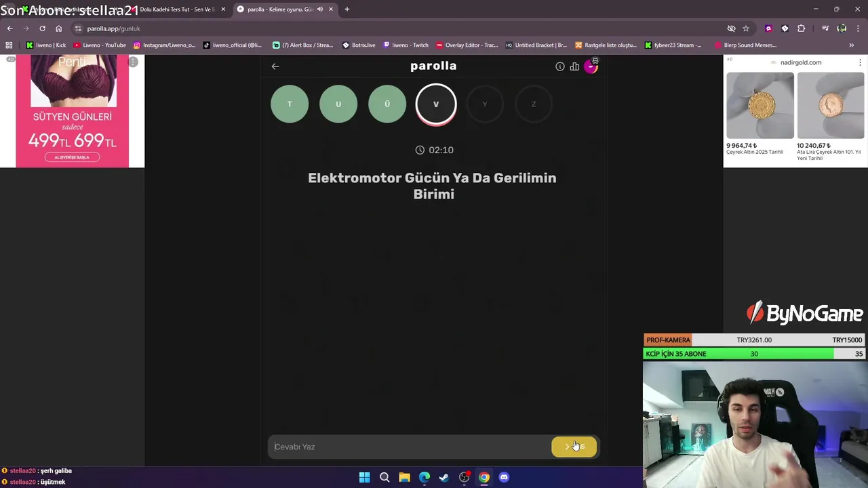
Task: Open the parolla profile avatar
Action: coord(591,66)
